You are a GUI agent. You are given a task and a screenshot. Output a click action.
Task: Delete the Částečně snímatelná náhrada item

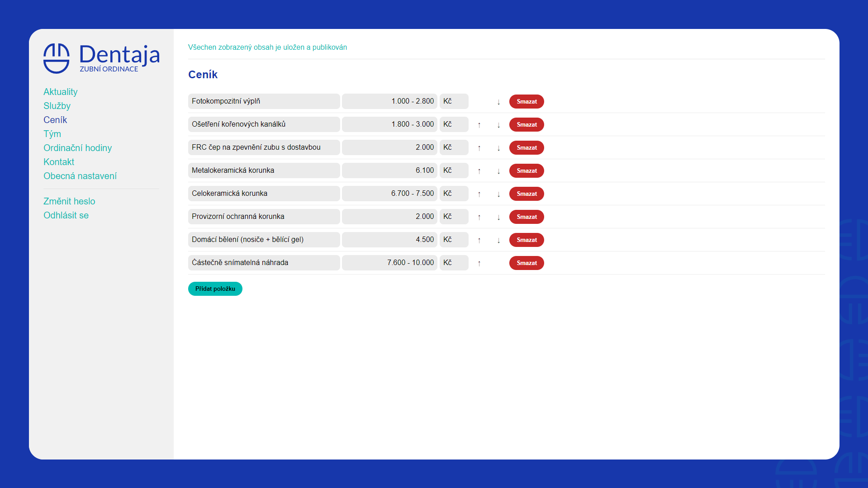point(526,263)
